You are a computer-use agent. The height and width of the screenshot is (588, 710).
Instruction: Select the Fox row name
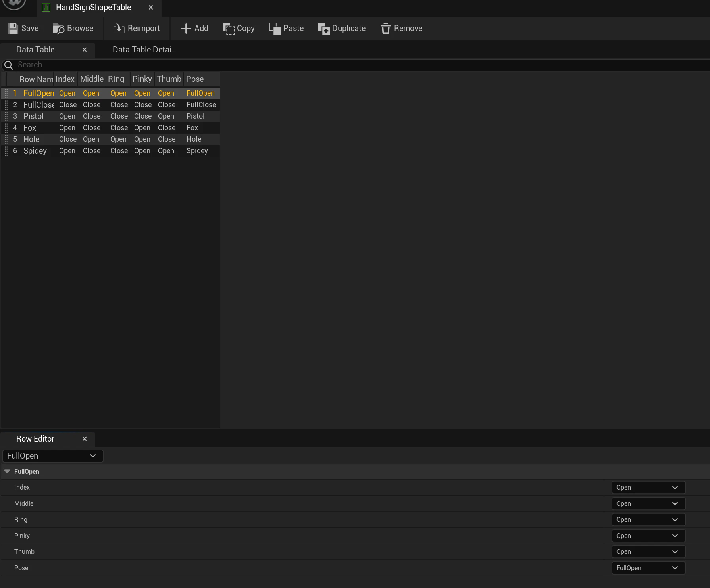(30, 128)
